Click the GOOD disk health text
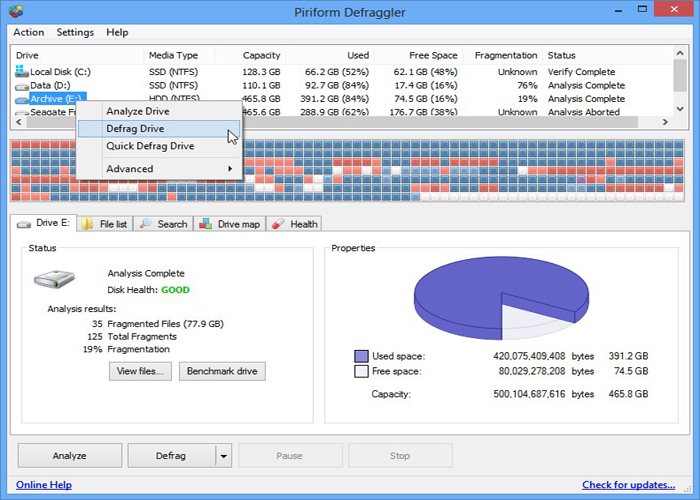 point(175,290)
